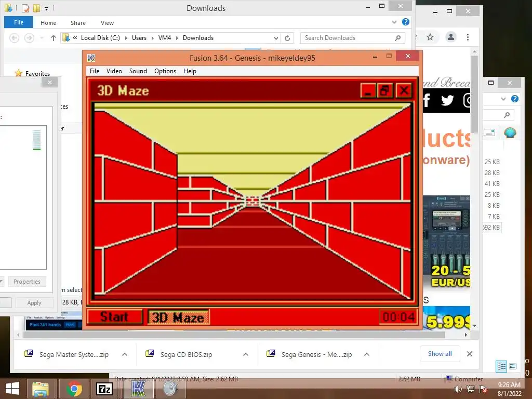This screenshot has width=532, height=399.
Task: Open 7-Zip from the taskbar
Action: tap(104, 389)
